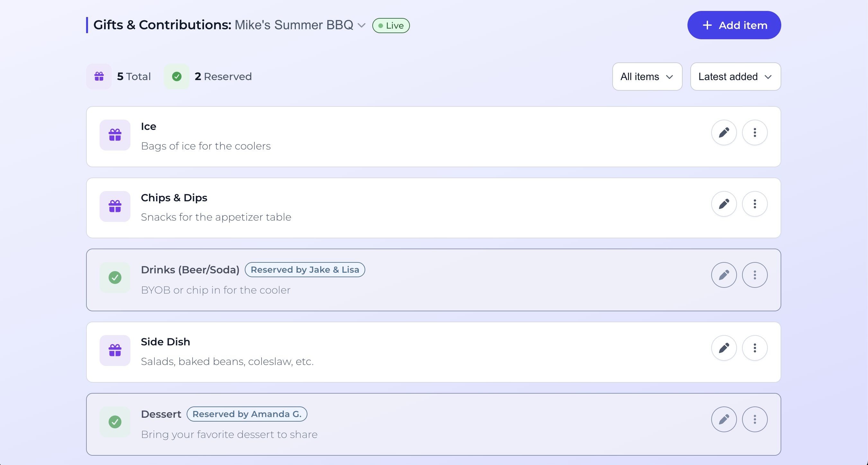The image size is (868, 465).
Task: Click the Add item button
Action: (734, 25)
